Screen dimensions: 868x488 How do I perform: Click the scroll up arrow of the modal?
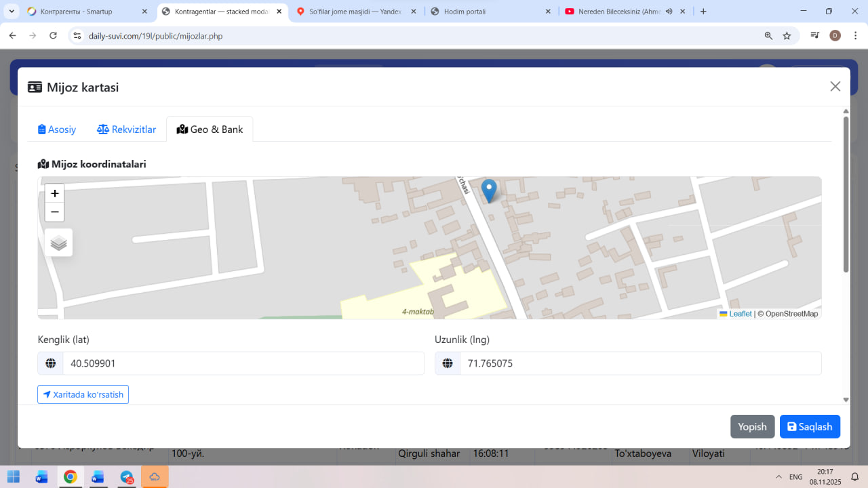pos(846,111)
